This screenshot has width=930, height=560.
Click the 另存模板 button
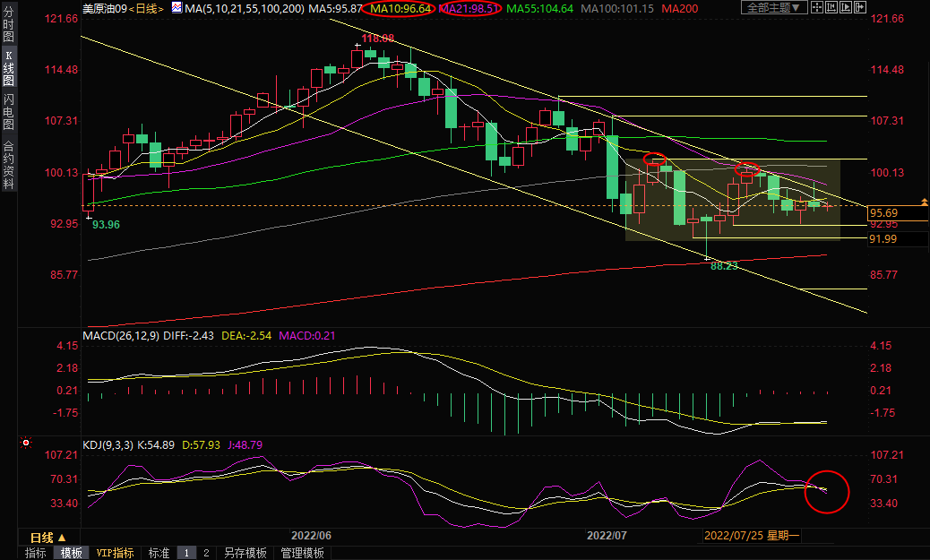pos(246,553)
